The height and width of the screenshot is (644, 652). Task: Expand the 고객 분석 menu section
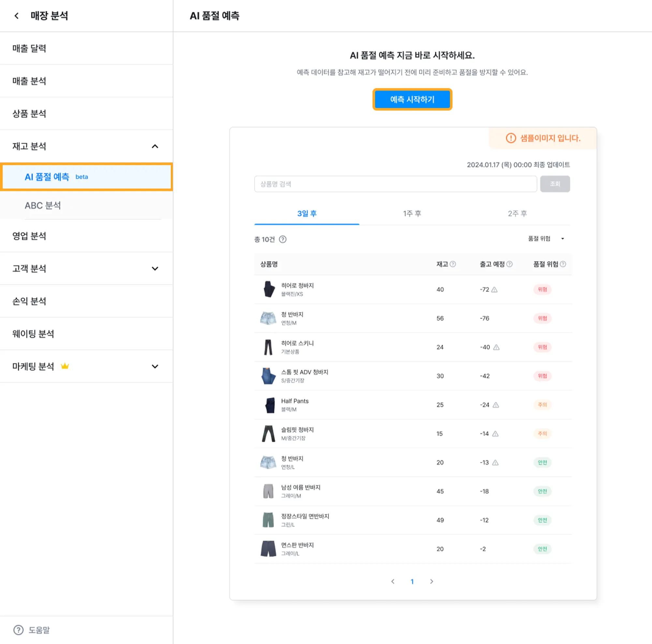coord(155,269)
